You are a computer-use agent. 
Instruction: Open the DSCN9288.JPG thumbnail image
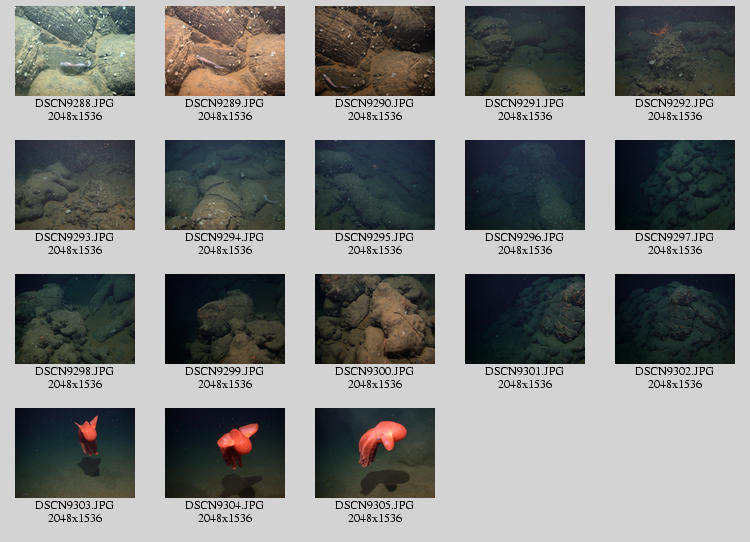(75, 51)
